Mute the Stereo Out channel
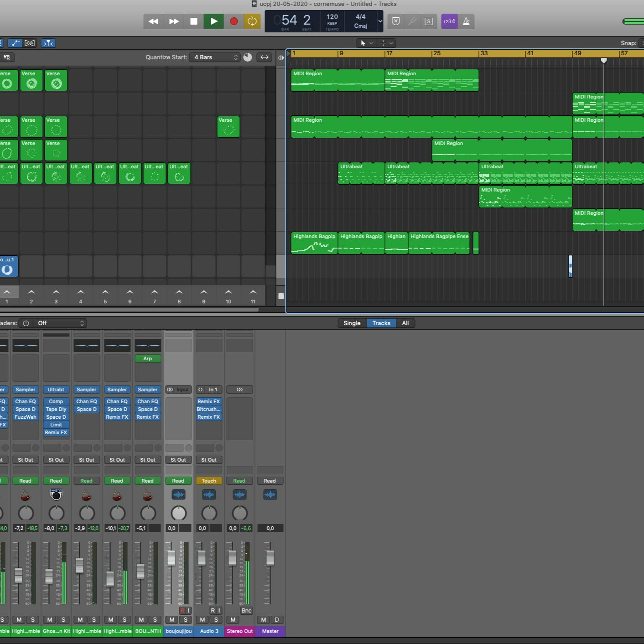This screenshot has width=644, height=644. tap(233, 620)
